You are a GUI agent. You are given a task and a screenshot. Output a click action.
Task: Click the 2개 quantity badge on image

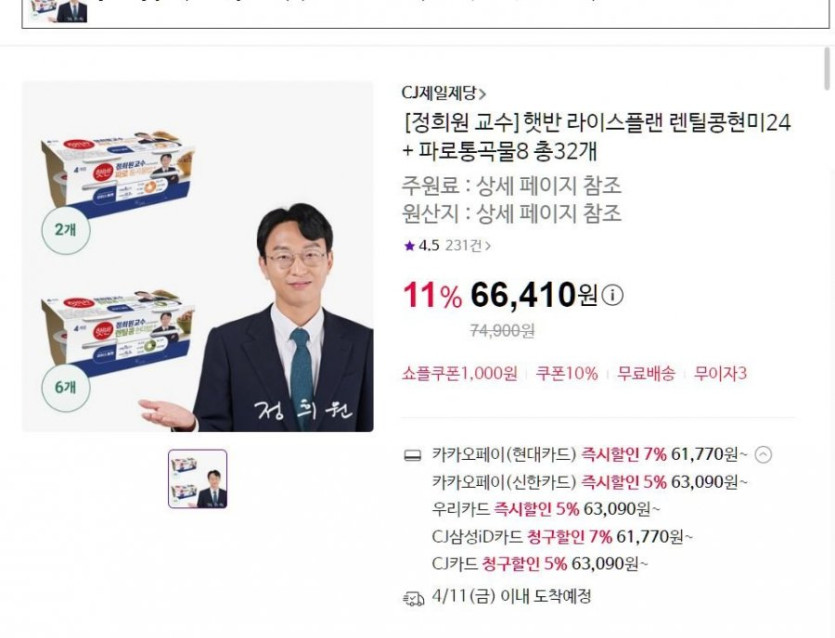tap(66, 230)
